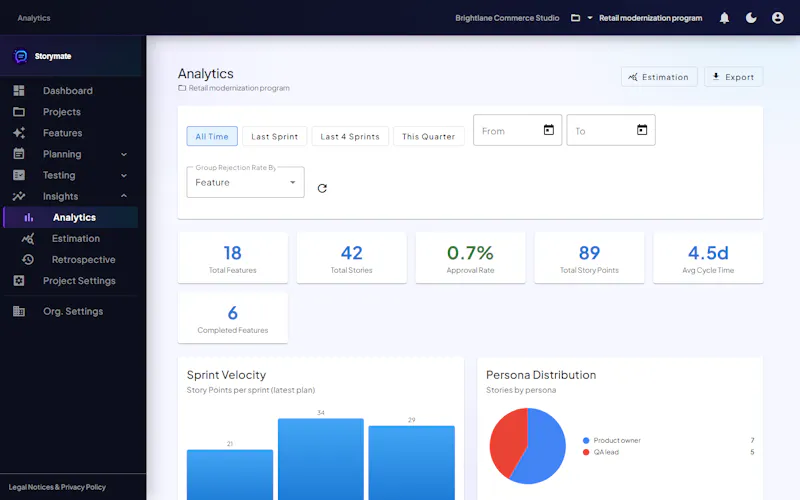
Task: Click the Avg Cycle Time 4.5d card
Action: [x=708, y=258]
